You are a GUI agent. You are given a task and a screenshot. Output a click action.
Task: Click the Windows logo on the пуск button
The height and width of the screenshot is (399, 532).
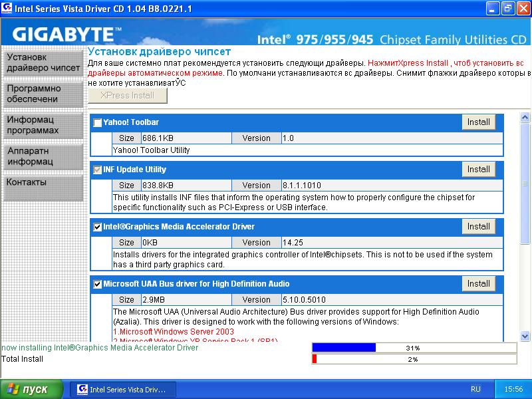pos(13,389)
